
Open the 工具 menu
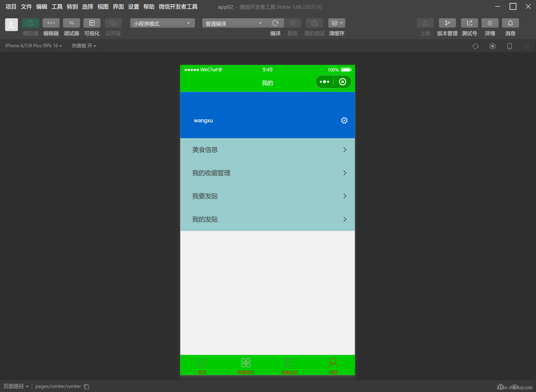pos(57,7)
